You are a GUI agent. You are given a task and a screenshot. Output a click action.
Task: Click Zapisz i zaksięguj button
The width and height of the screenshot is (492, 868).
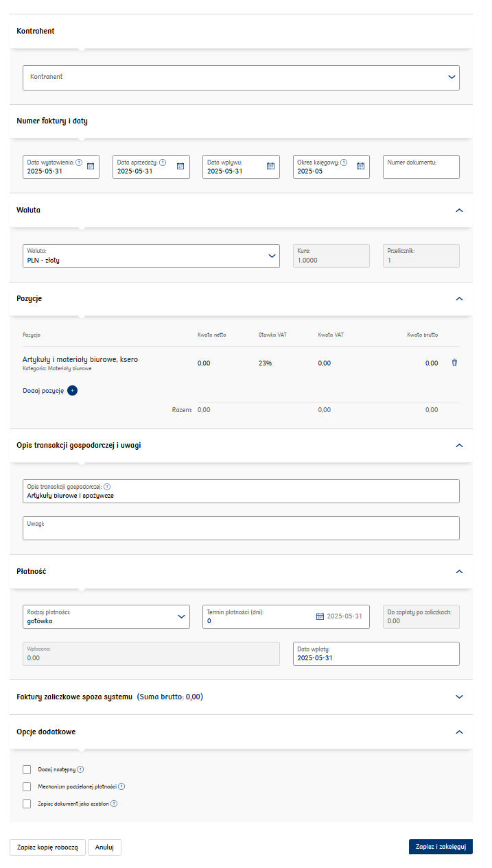tap(441, 847)
